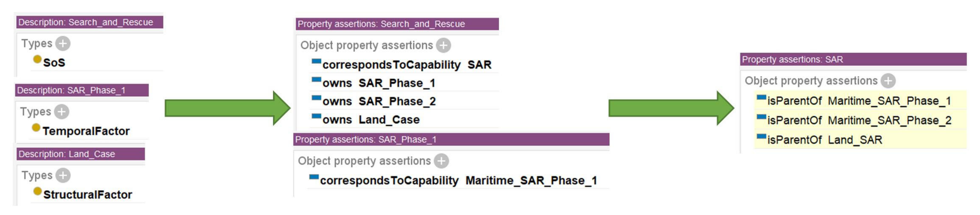Add object property assertion for Search_and_Rescue
Viewport: 980px width, 215px height.
click(443, 45)
